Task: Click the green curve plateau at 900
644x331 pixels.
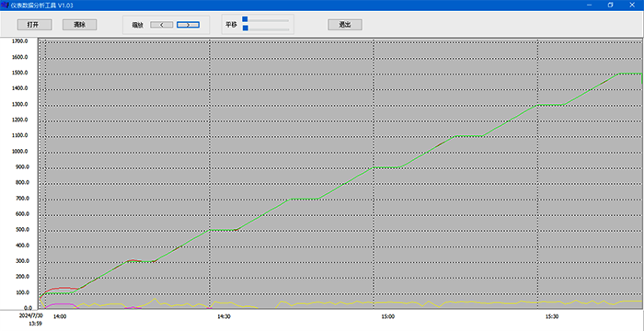Action: pos(387,167)
